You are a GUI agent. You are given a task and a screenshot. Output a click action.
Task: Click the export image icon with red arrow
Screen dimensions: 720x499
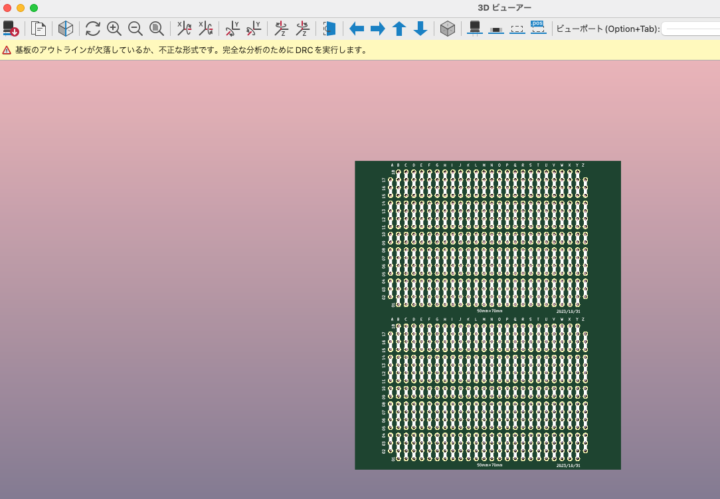12,29
